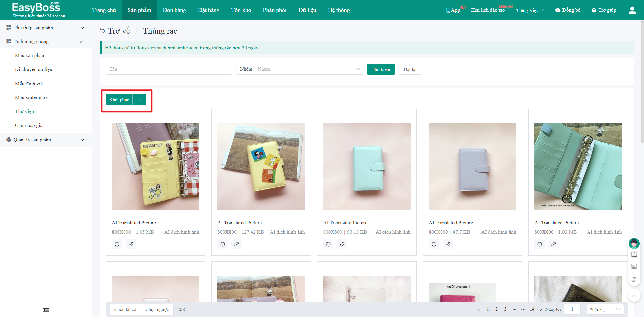Open Thư viện in sidebar
The height and width of the screenshot is (317, 644).
24,111
